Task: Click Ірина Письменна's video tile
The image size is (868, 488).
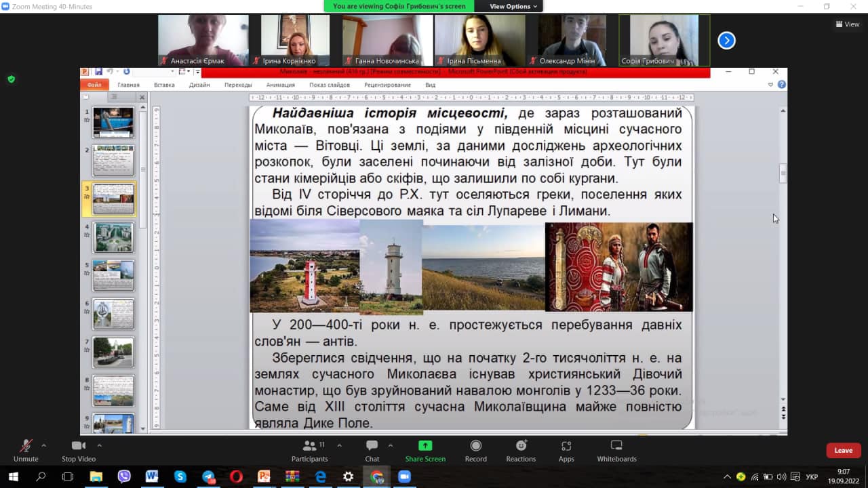Action: pos(479,40)
